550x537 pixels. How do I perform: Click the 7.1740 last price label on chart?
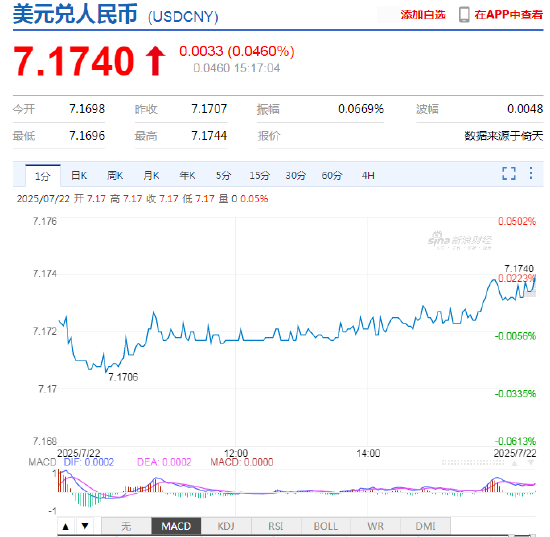point(519,269)
